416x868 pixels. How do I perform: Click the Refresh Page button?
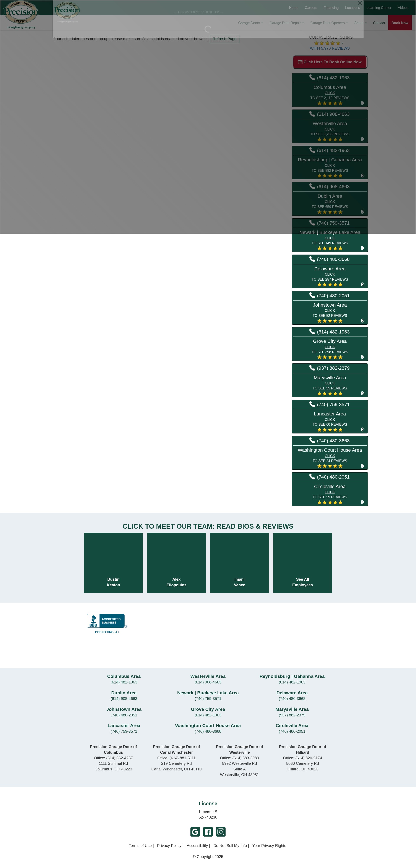pyautogui.click(x=224, y=39)
